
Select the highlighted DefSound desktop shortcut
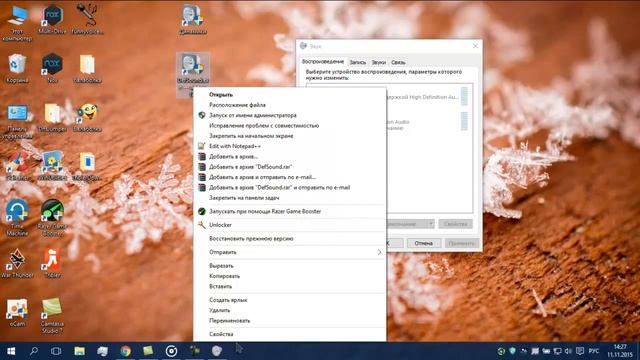193,74
